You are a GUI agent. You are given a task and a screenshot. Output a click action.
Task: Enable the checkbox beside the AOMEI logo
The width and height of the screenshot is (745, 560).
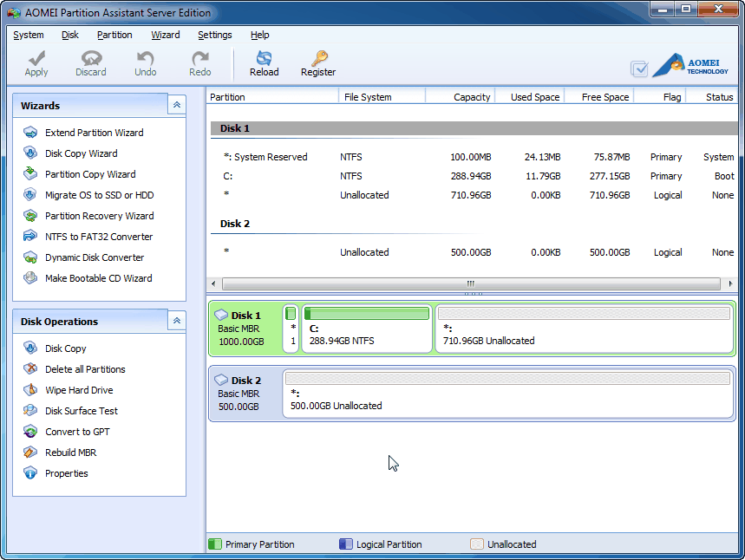639,68
